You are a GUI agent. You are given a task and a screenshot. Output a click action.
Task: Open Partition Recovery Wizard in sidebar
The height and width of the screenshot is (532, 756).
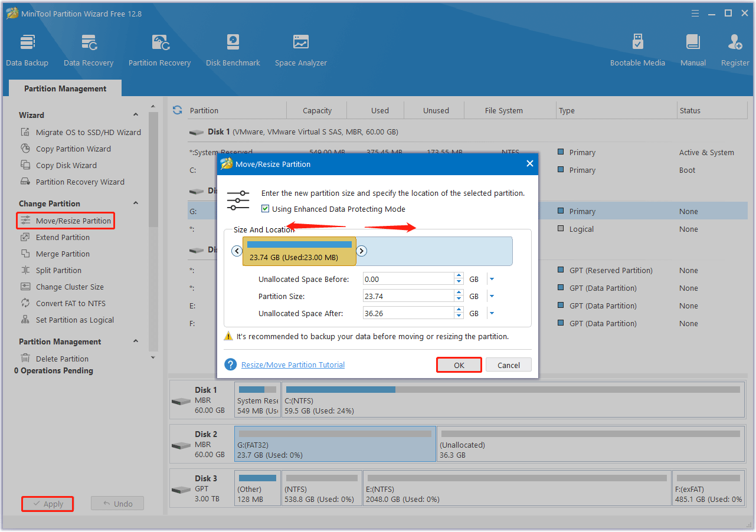(73, 182)
